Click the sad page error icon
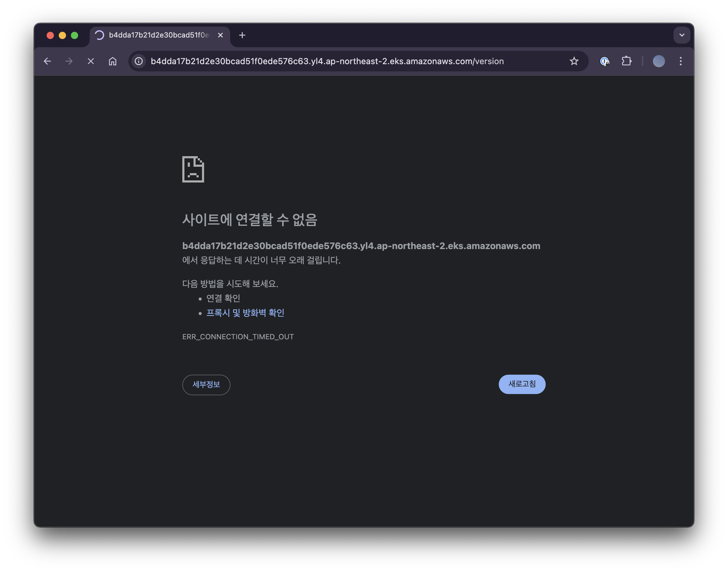Viewport: 728px width, 572px height. point(193,169)
